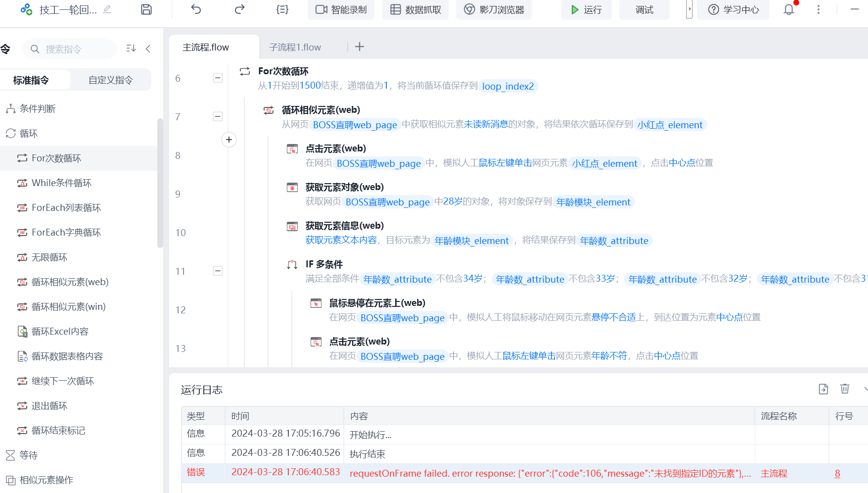
Task: Open the notification bell
Action: (789, 9)
